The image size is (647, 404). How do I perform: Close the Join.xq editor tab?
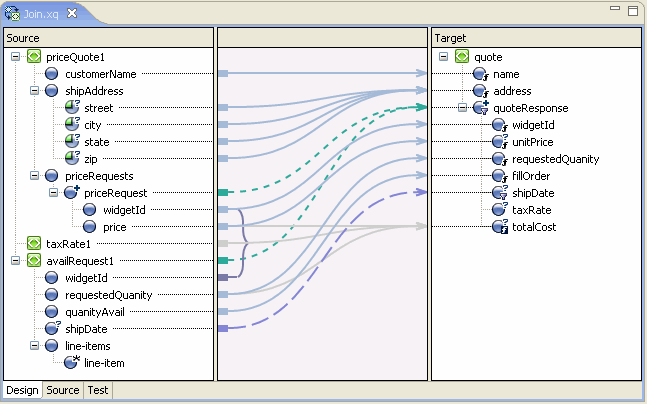pyautogui.click(x=72, y=13)
